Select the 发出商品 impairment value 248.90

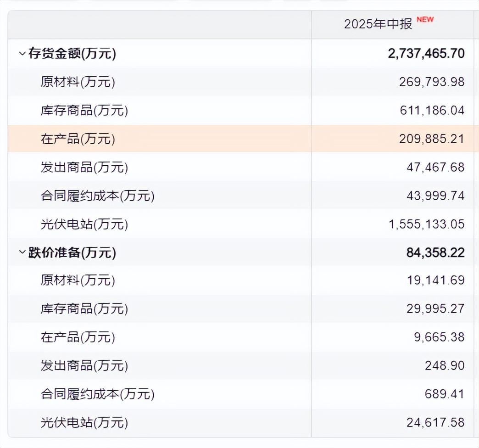pyautogui.click(x=445, y=366)
